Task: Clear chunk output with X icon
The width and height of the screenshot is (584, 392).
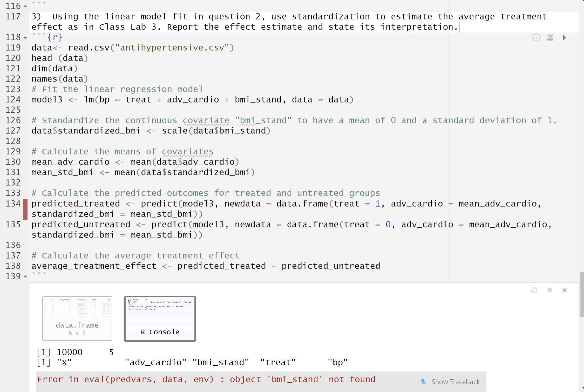Action: [565, 290]
